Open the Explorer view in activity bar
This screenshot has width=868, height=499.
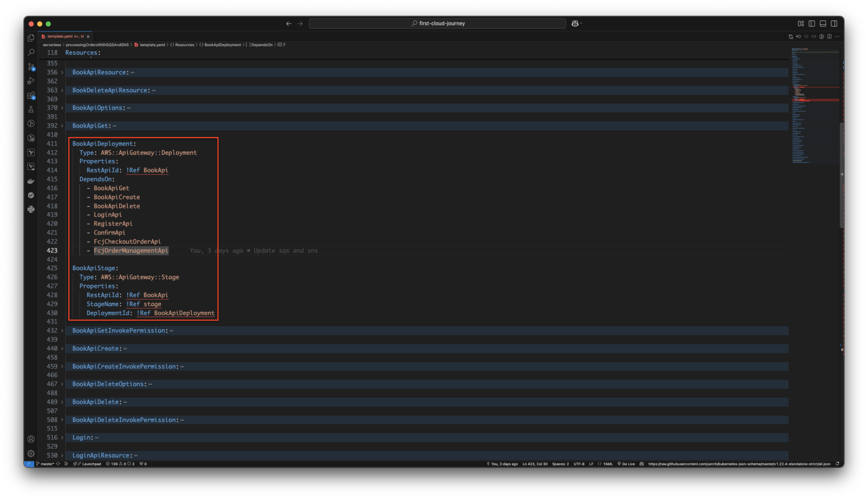(31, 38)
